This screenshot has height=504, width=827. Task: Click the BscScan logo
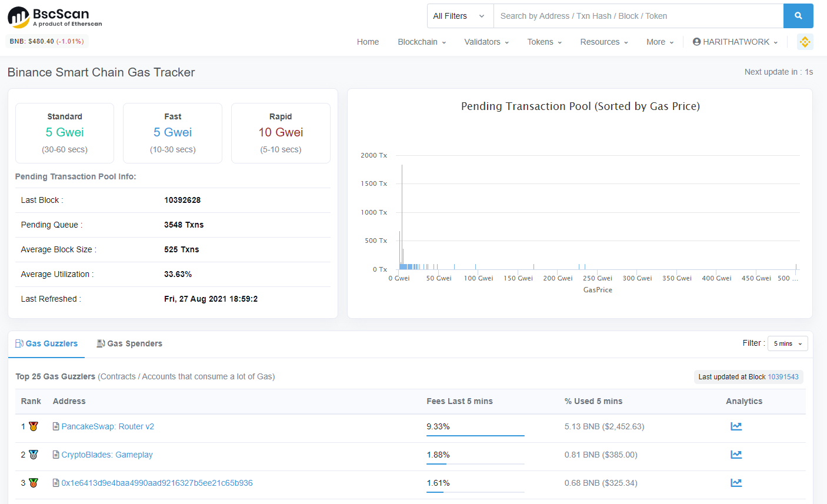pos(55,17)
